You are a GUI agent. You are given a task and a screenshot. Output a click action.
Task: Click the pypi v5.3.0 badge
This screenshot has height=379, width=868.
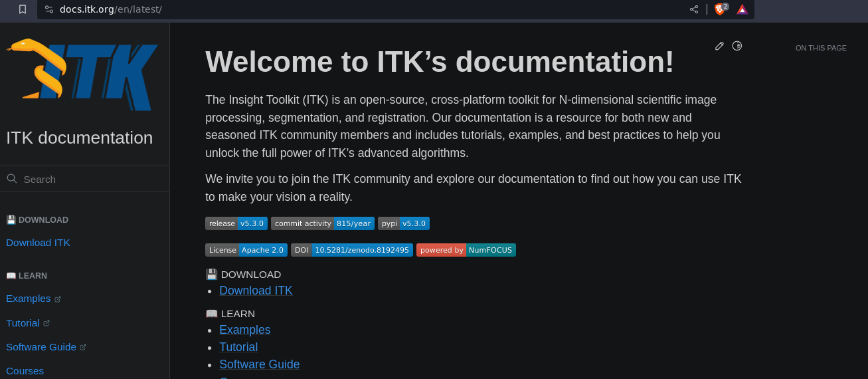pos(404,223)
